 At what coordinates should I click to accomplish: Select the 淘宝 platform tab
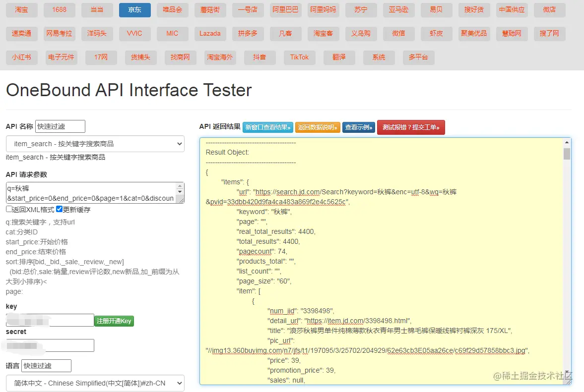point(22,10)
